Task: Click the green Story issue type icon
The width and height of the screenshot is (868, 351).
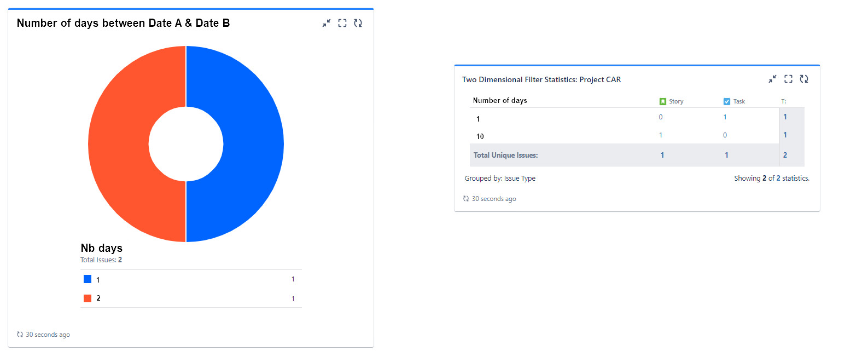Action: click(x=663, y=101)
